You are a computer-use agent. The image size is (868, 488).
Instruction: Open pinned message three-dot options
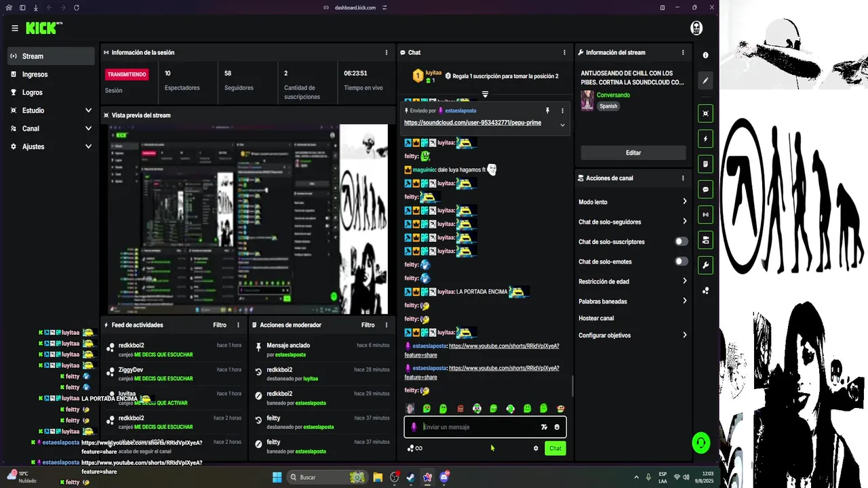point(562,110)
